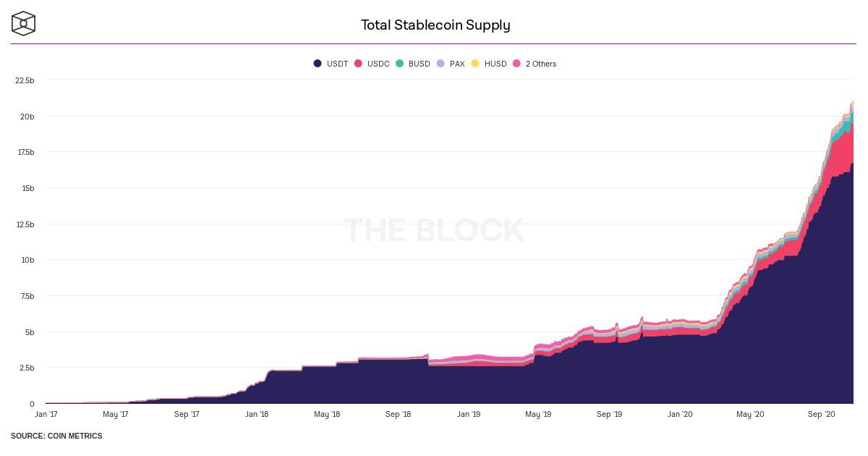Click the lavender PAX legend dot
This screenshot has width=868, height=456.
click(441, 64)
